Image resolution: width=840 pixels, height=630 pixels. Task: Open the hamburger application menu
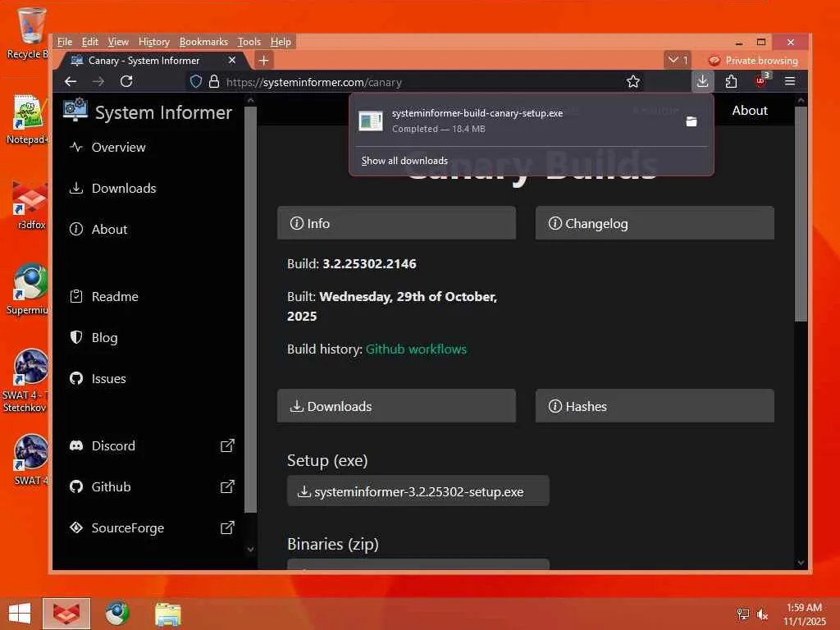(790, 81)
